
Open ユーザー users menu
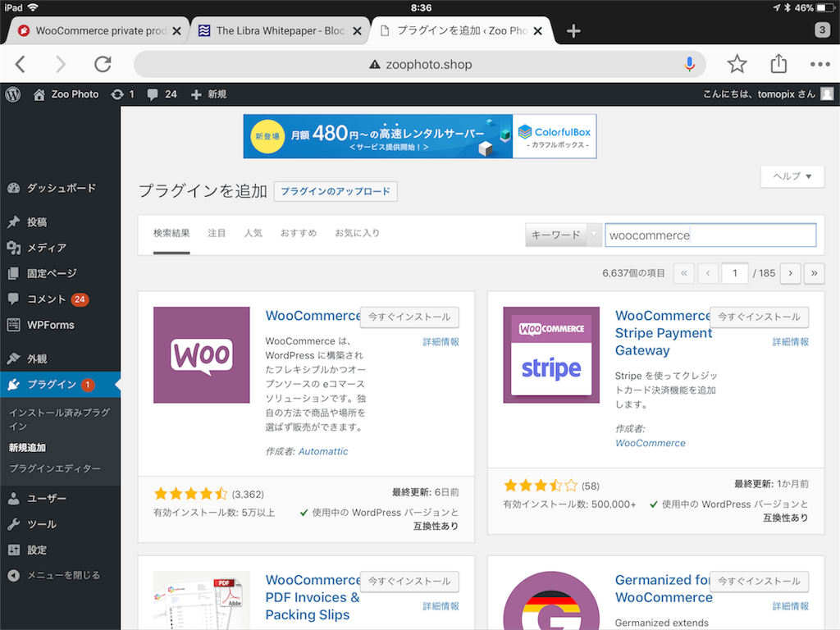60,498
